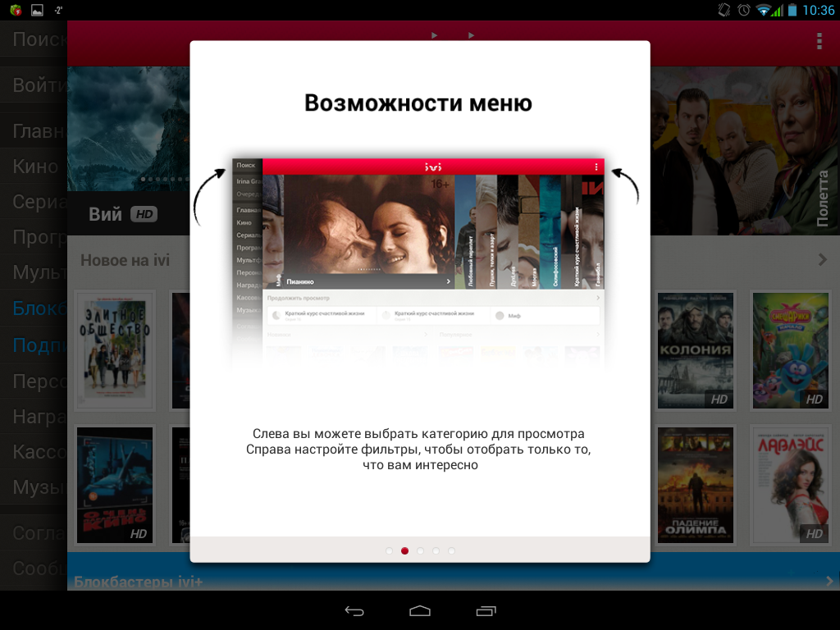Open the overflow menu in the red header
This screenshot has height=630, width=840.
pyautogui.click(x=819, y=41)
